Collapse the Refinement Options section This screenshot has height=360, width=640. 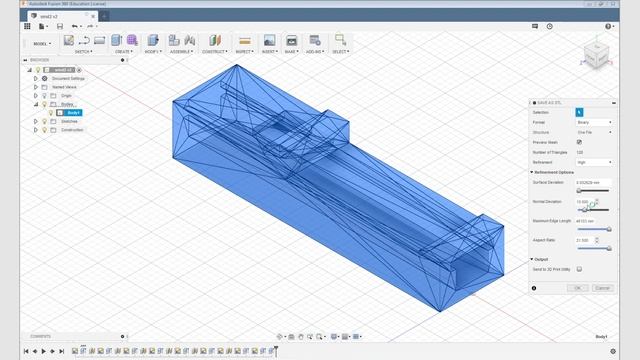531,172
